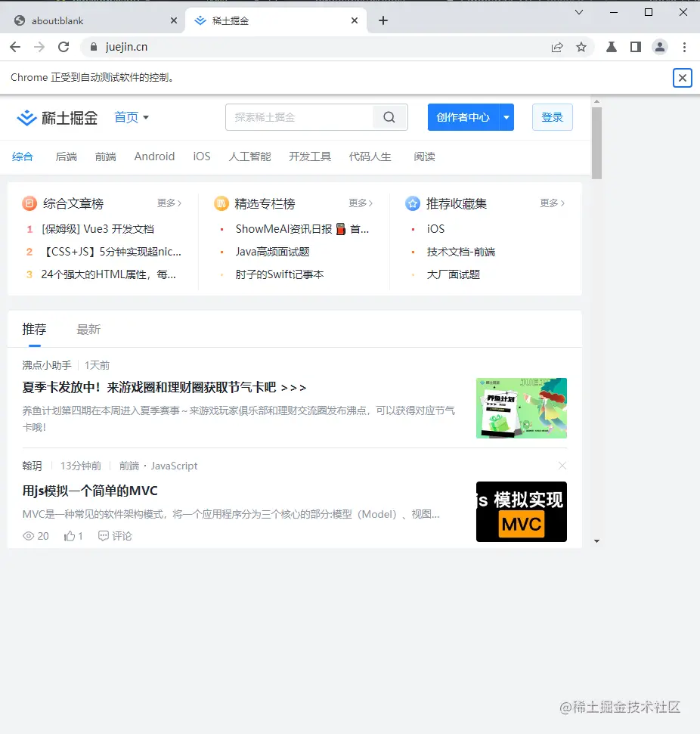Select the 代码人生 category
This screenshot has height=734, width=700.
[370, 156]
